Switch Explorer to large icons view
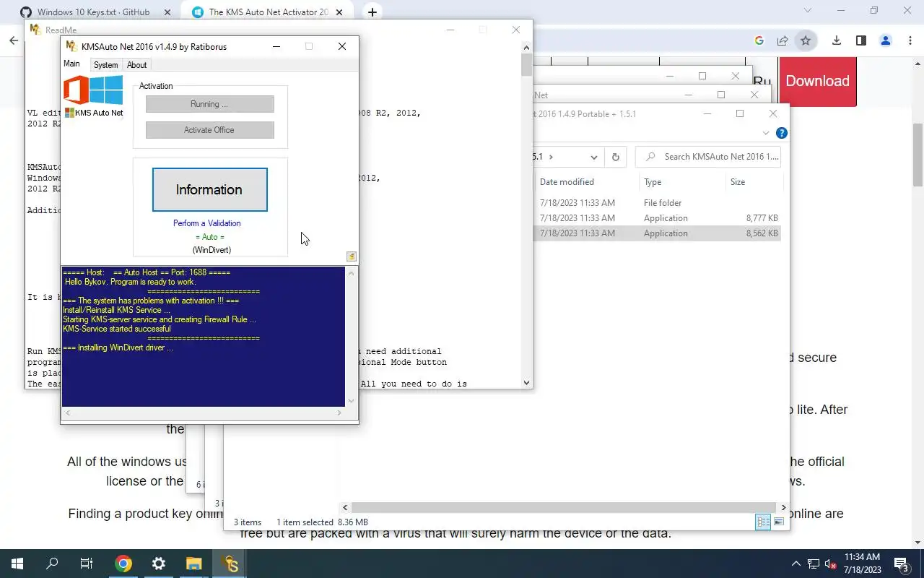924x578 pixels. (779, 522)
